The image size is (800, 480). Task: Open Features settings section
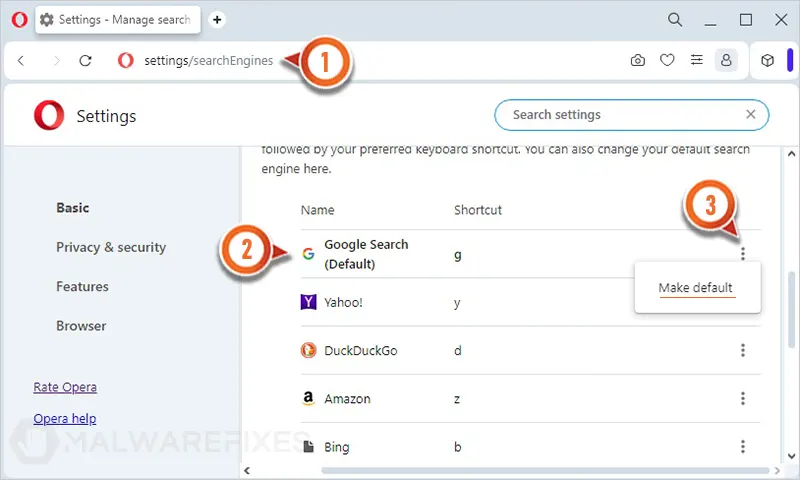point(82,286)
